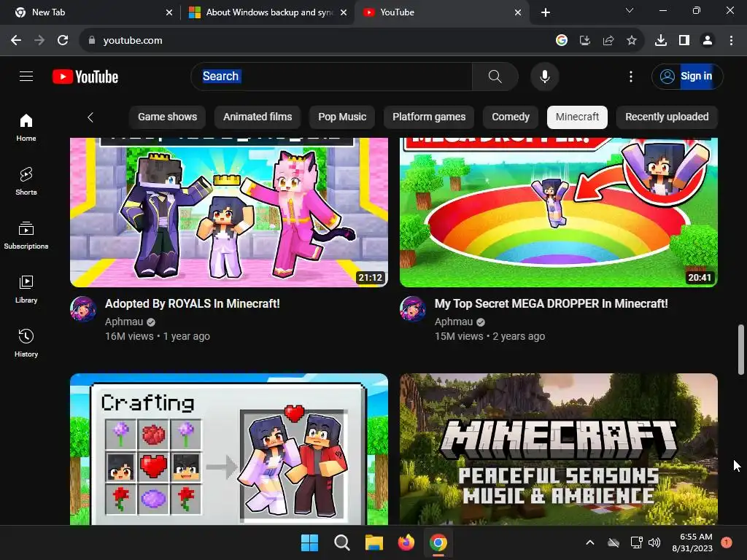Click Aphmau avatar beside Adopted By ROYALS

coord(83,309)
